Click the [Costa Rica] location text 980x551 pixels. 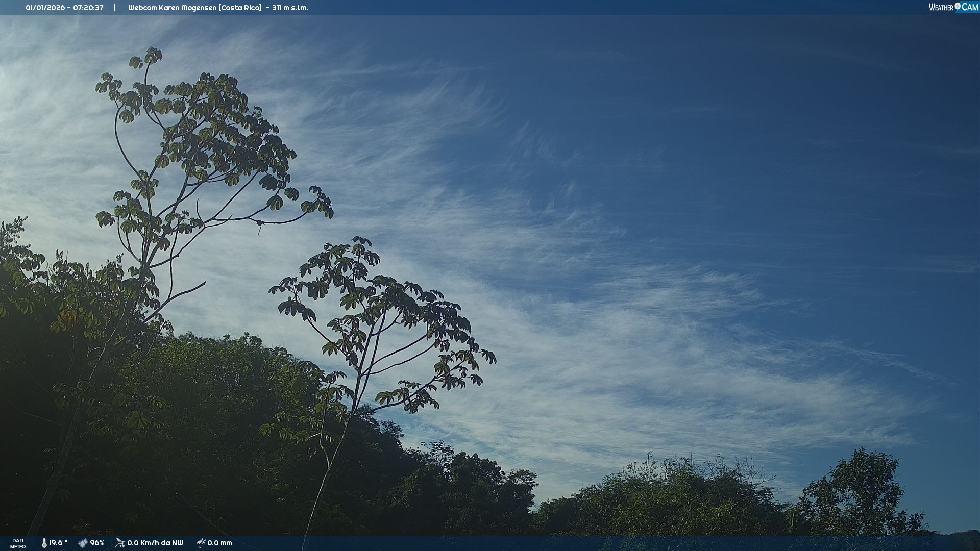pyautogui.click(x=240, y=8)
